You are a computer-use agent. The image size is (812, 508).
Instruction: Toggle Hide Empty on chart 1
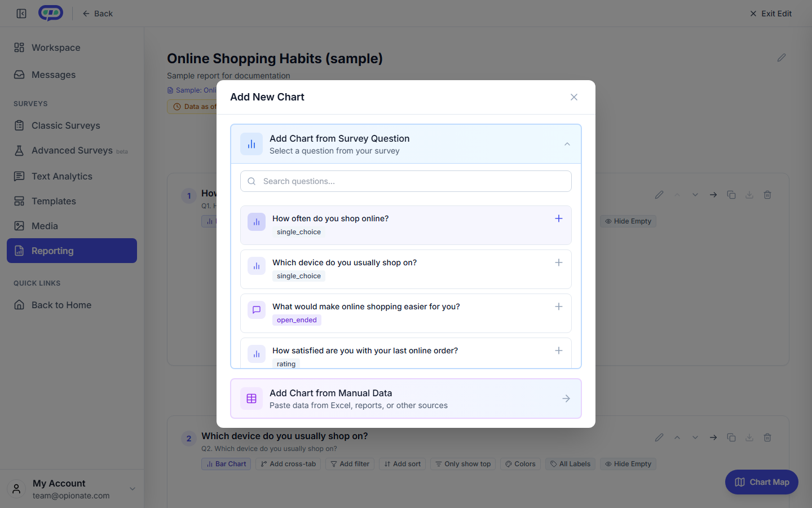(628, 221)
